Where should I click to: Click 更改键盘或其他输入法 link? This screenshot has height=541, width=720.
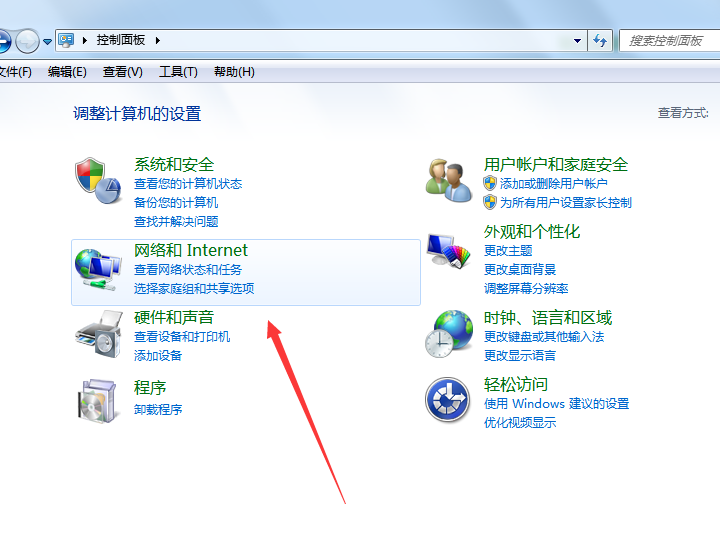[544, 337]
